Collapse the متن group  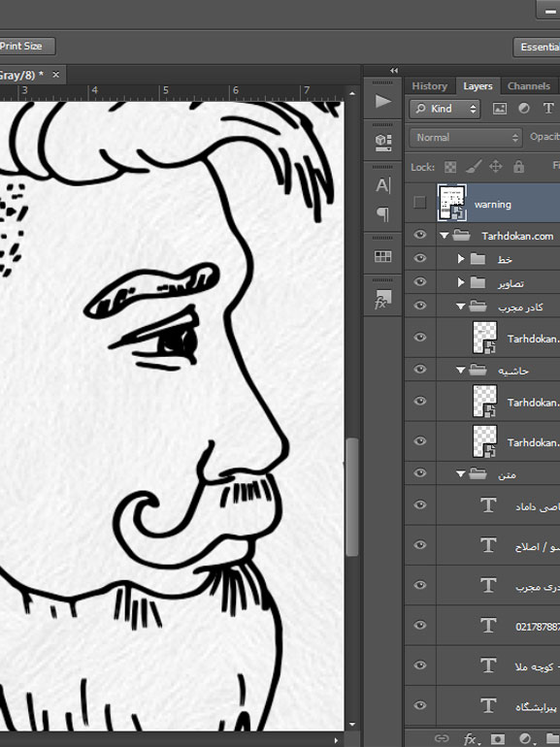(460, 473)
